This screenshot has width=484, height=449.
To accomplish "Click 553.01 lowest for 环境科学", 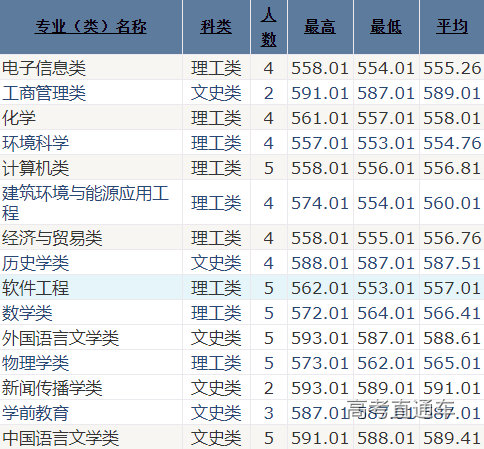I will (x=386, y=143).
